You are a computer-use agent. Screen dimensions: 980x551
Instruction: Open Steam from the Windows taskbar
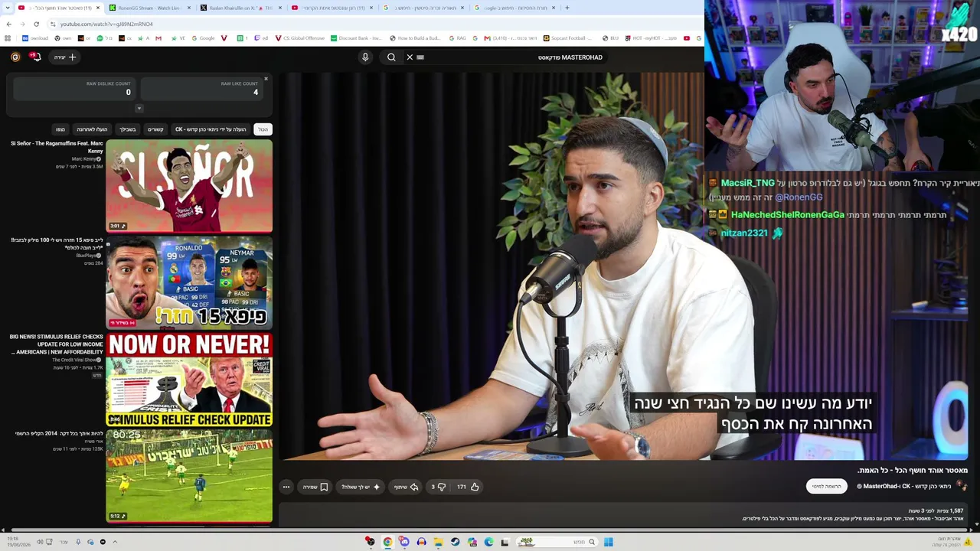[x=455, y=542]
